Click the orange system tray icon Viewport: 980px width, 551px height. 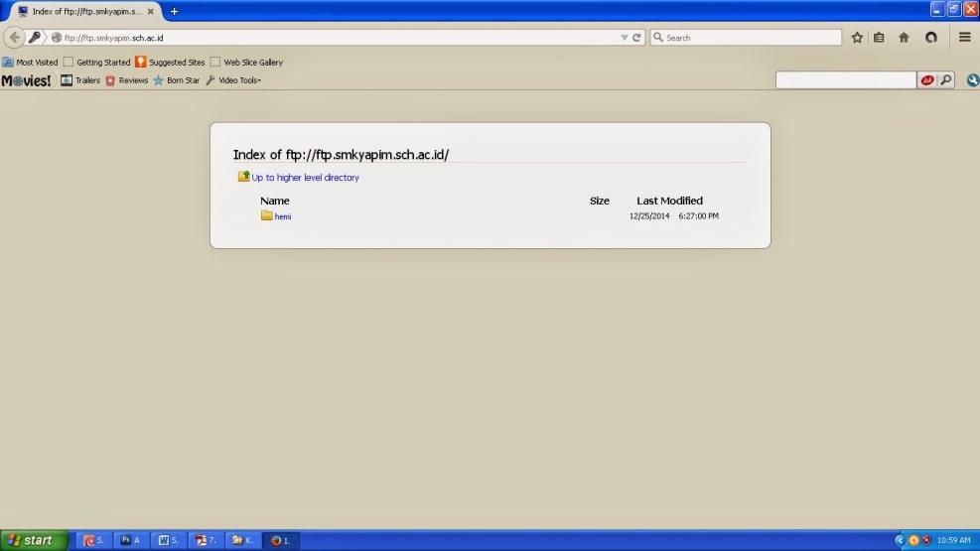[913, 540]
